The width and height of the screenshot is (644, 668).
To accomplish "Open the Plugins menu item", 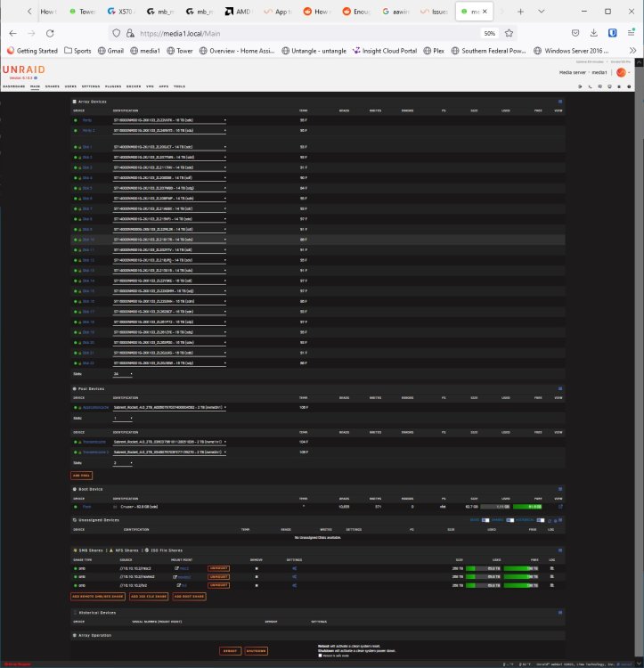I will click(x=113, y=86).
